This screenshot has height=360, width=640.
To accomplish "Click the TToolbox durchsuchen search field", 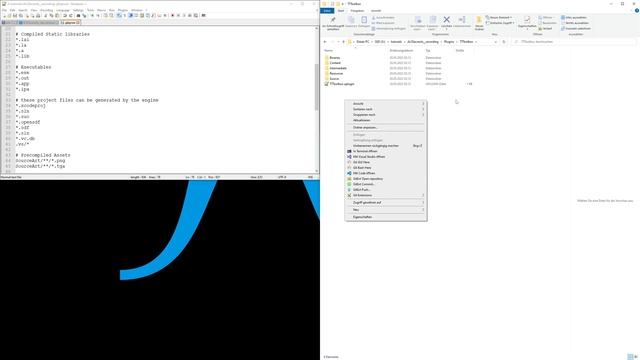I will point(574,42).
